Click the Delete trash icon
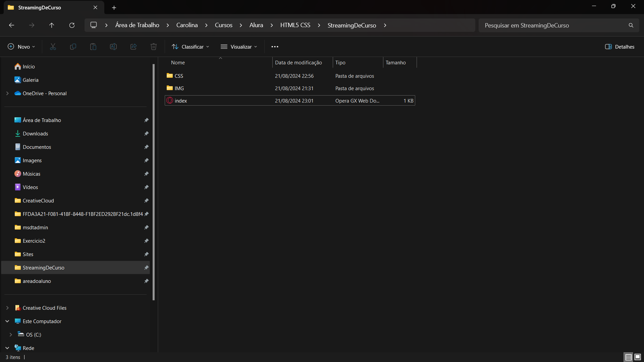 (x=154, y=47)
